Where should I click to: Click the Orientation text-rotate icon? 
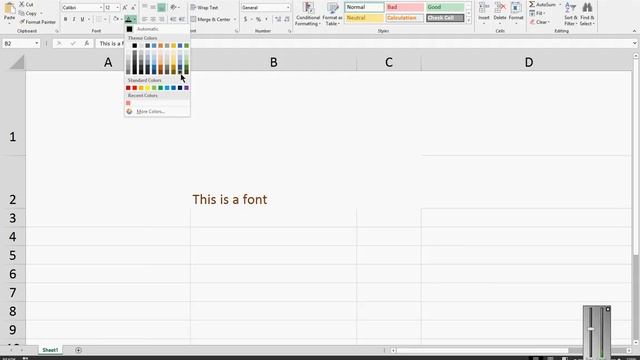(x=173, y=7)
